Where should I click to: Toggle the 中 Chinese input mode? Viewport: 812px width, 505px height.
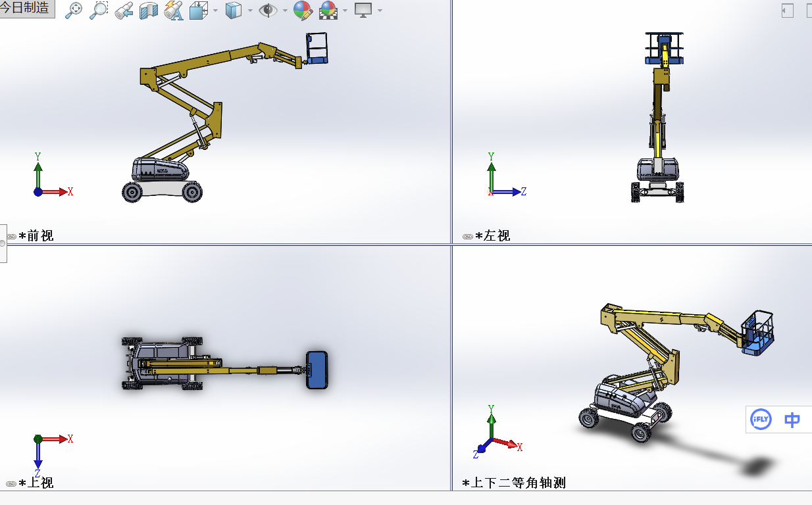pos(793,420)
